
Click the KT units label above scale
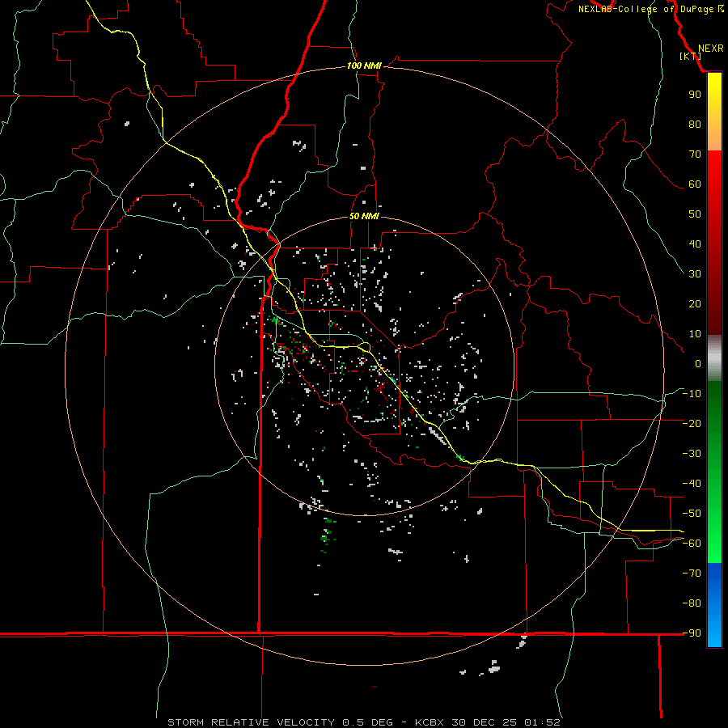tap(691, 56)
